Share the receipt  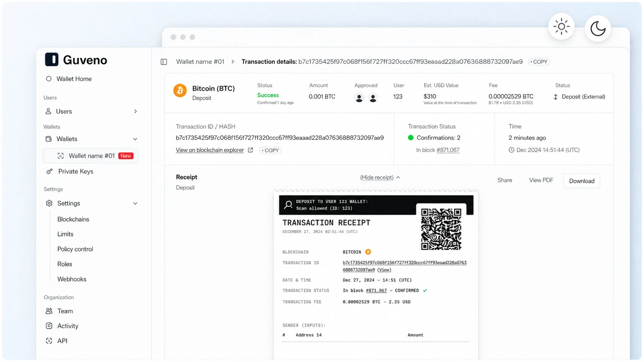click(x=505, y=180)
